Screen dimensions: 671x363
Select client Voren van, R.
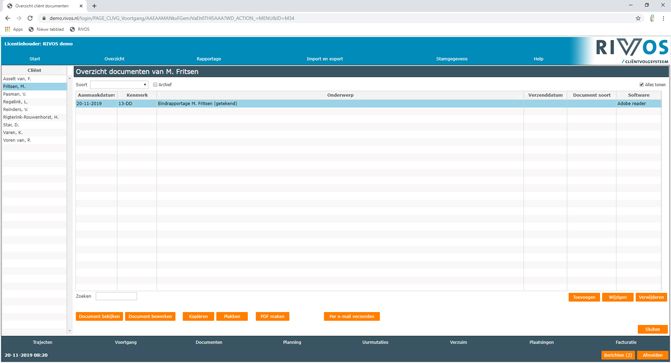click(x=34, y=140)
